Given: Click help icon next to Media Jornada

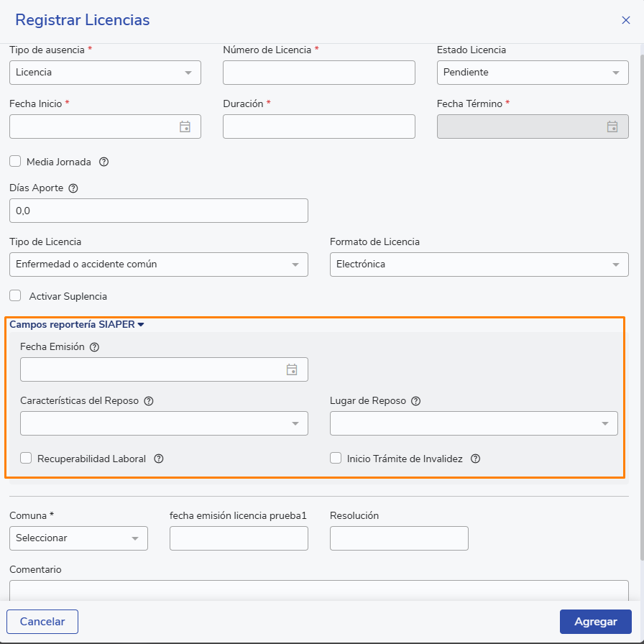Looking at the screenshot, I should pos(103,162).
